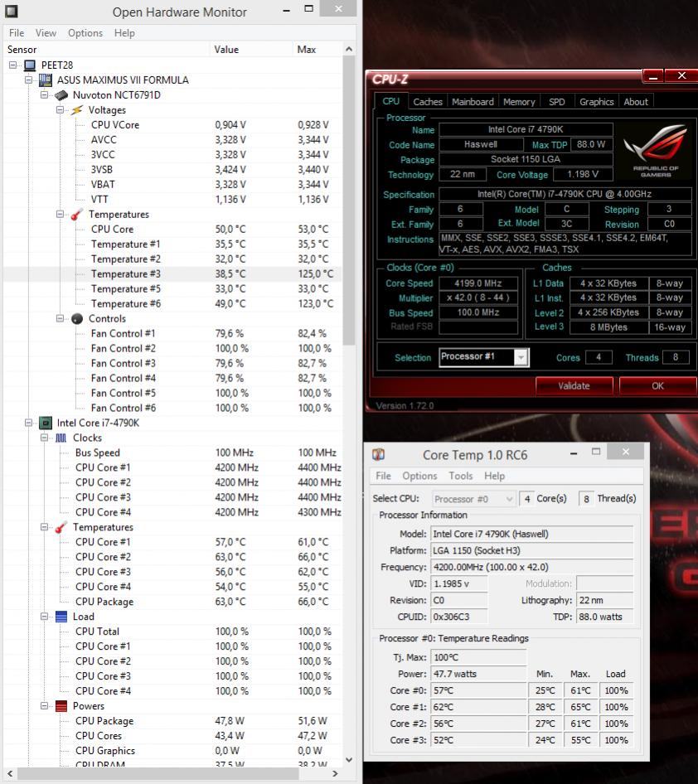Click the scroll up arrow in sensor list
Screen dimensions: 698x784
[x=349, y=50]
